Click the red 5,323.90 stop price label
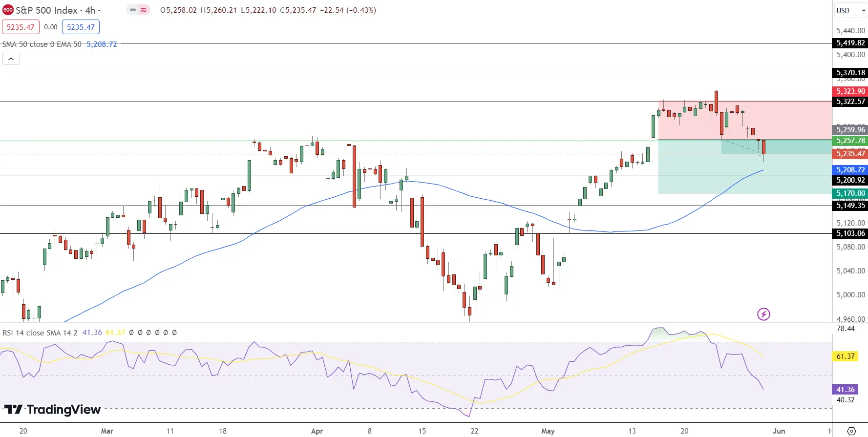868x437 pixels. click(x=850, y=91)
